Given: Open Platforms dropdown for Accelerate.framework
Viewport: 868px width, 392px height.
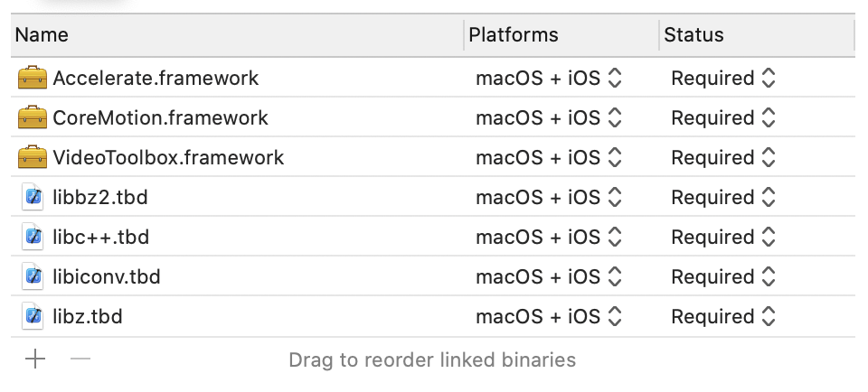Looking at the screenshot, I should 549,79.
